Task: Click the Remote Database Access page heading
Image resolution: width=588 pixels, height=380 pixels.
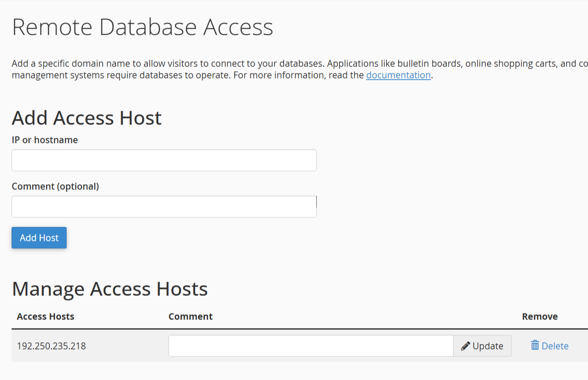Action: pyautogui.click(x=143, y=27)
